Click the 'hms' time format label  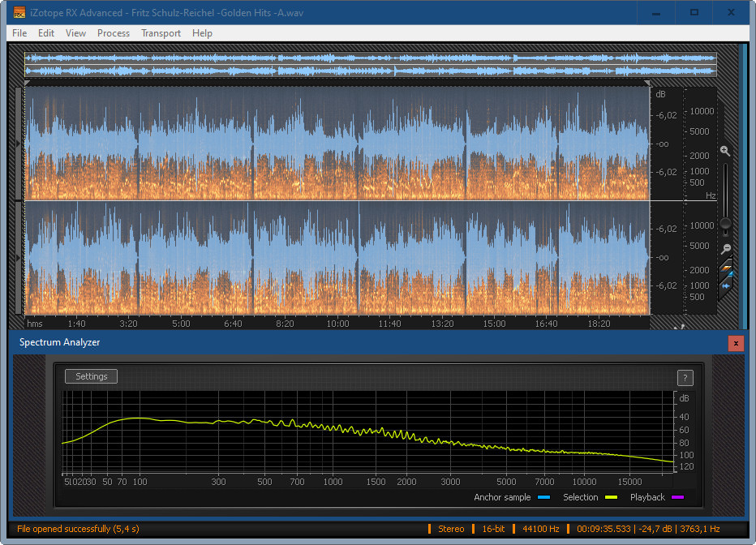click(35, 324)
